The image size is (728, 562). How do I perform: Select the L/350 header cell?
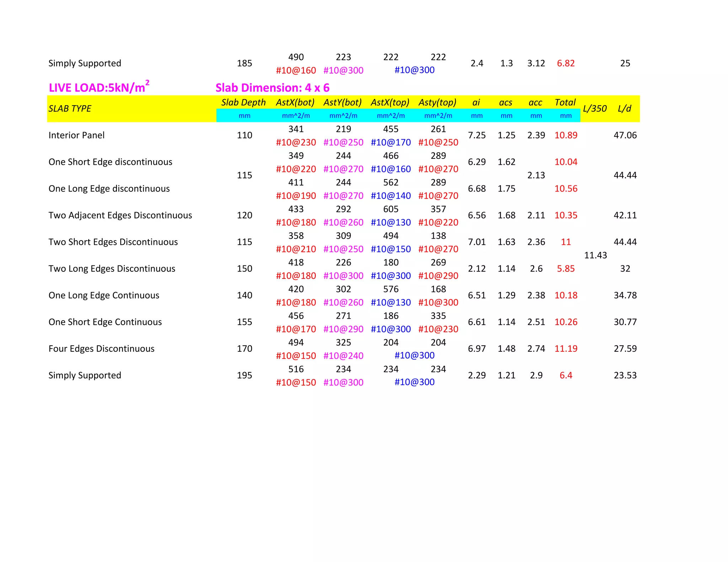coord(595,109)
